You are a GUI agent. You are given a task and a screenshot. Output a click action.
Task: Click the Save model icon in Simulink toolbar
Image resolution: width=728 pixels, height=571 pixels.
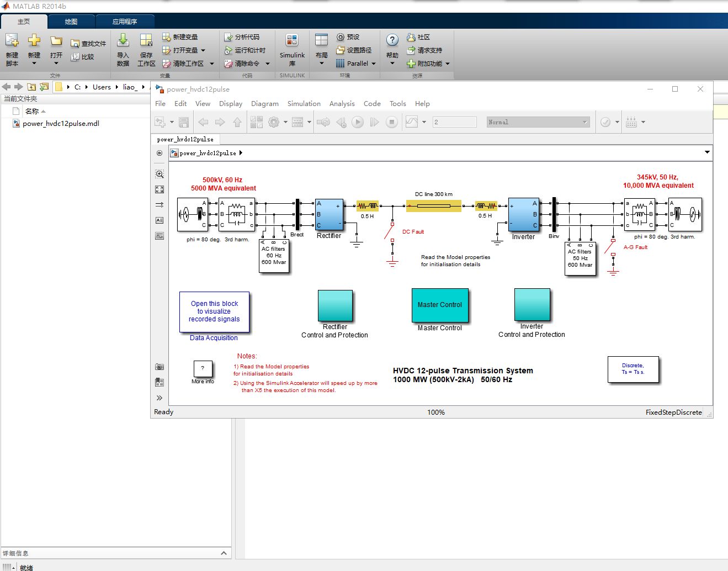point(184,122)
